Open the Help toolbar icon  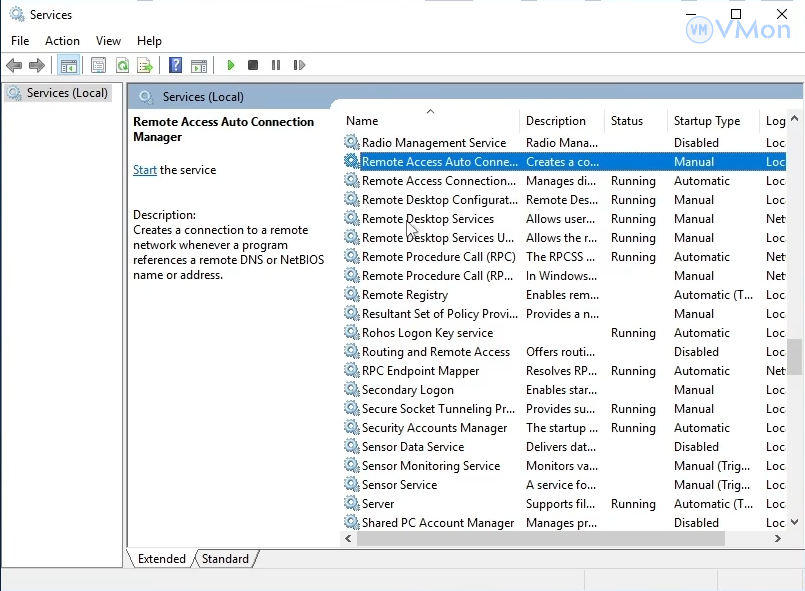tap(175, 66)
